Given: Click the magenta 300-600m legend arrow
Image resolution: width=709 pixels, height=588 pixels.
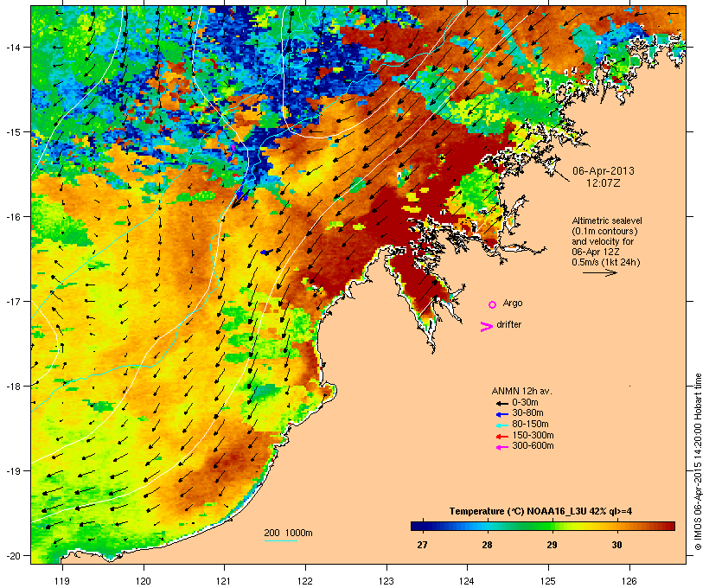Looking at the screenshot, I should (501, 447).
